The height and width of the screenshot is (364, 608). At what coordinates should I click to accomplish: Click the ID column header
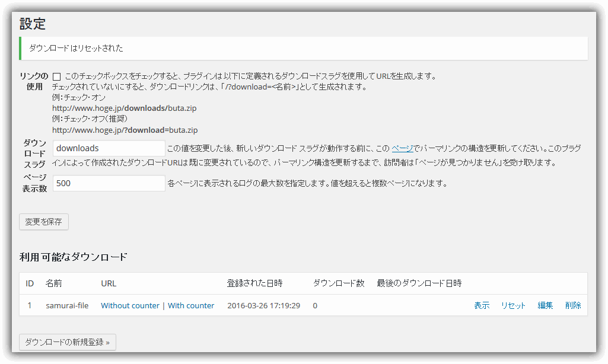tap(30, 283)
